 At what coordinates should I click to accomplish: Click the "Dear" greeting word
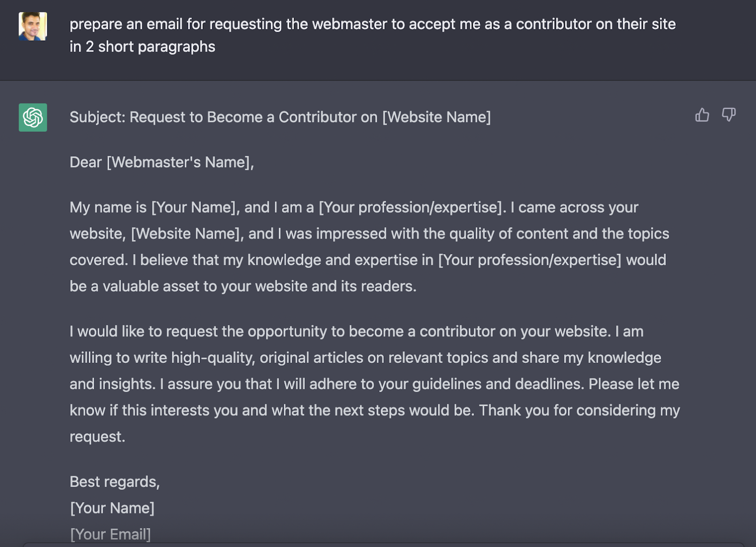click(86, 162)
